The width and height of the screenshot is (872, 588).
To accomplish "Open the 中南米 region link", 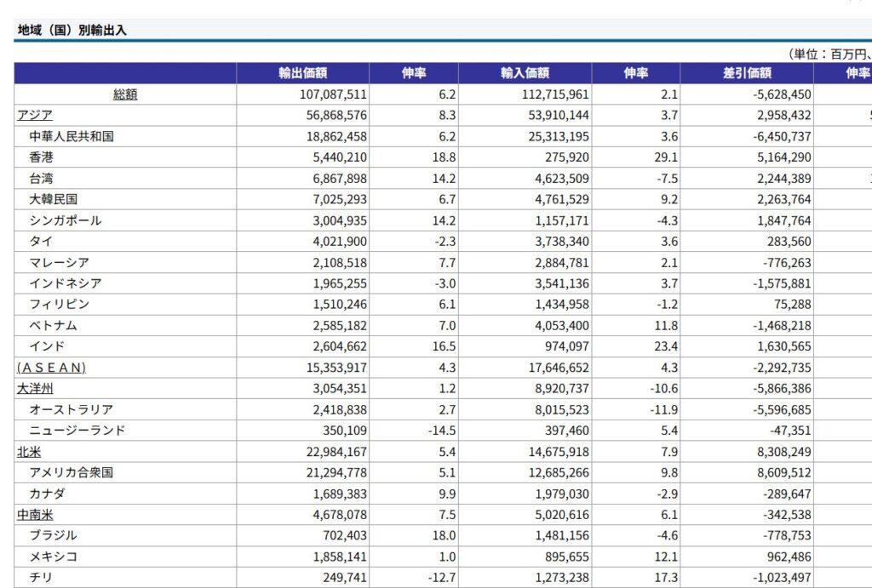I will (x=35, y=515).
